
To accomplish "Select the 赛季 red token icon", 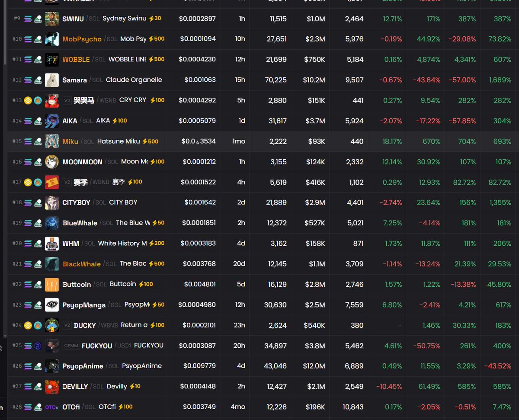I will point(52,182).
